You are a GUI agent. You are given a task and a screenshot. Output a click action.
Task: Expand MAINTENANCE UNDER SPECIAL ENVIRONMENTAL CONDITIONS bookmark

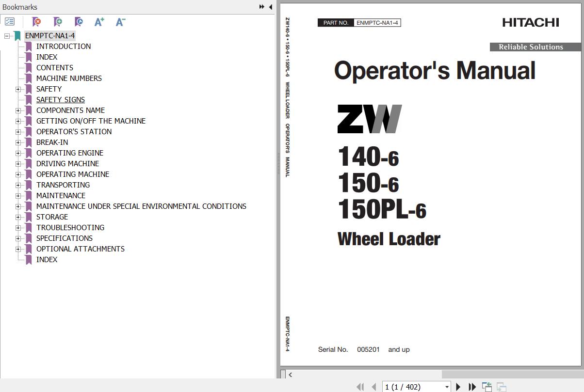click(18, 206)
